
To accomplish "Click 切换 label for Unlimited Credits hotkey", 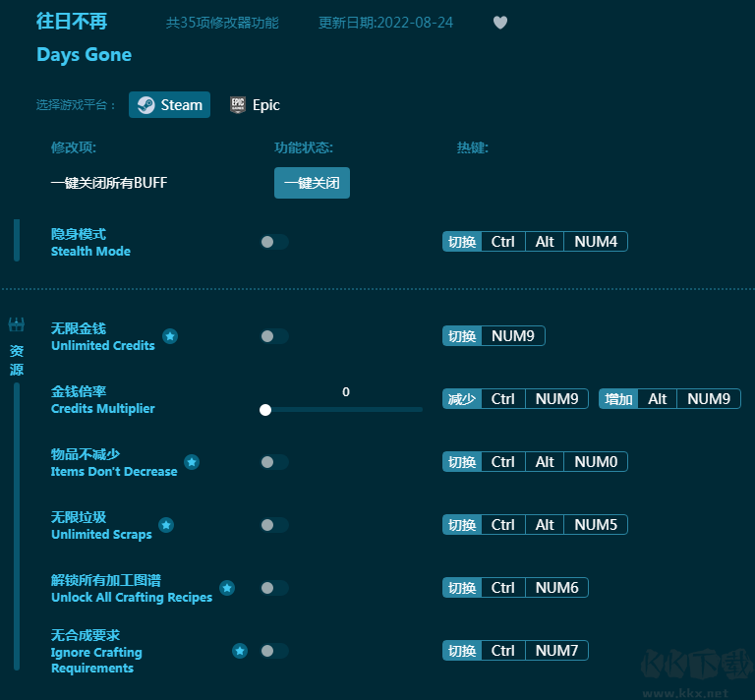I will (x=462, y=336).
